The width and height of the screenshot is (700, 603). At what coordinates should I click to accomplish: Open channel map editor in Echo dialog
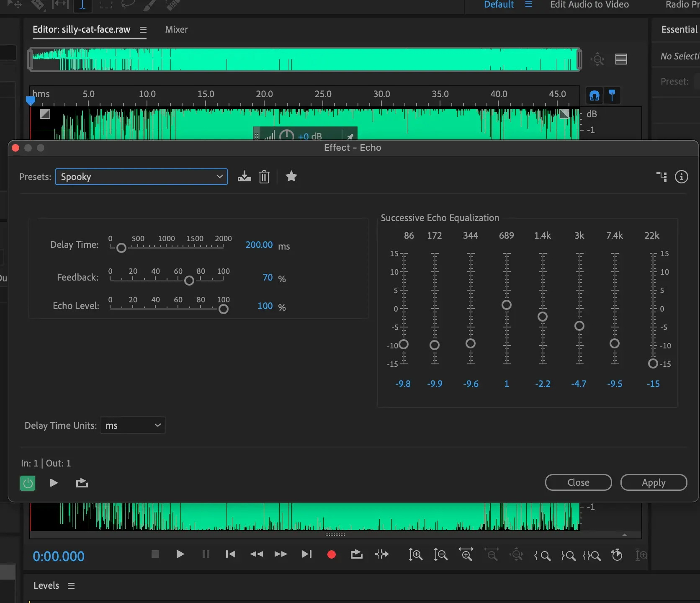click(x=661, y=177)
